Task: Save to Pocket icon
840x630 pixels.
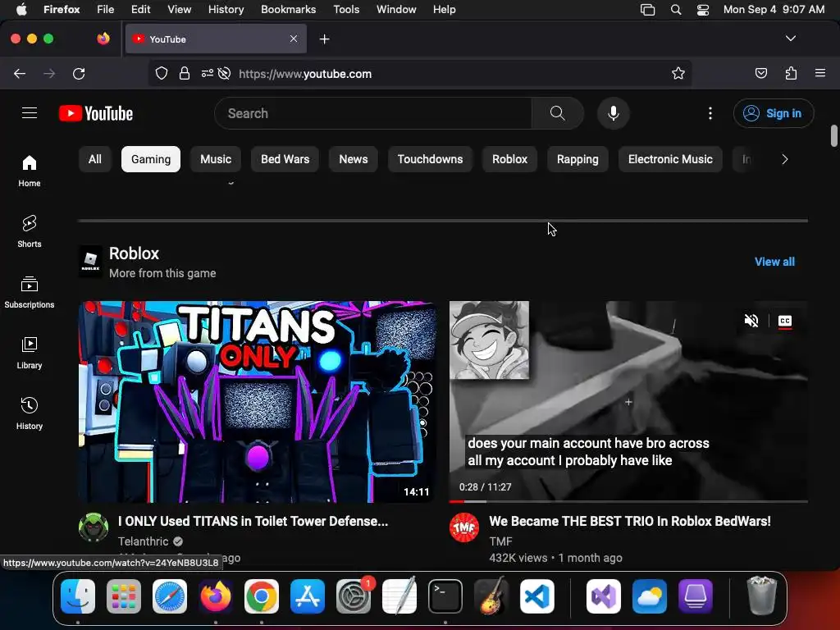Action: click(760, 73)
